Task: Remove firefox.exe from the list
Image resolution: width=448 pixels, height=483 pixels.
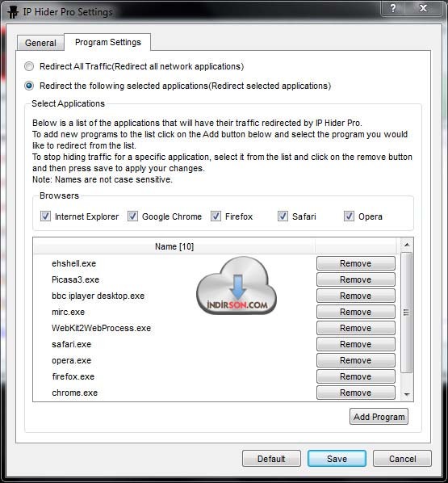Action: [x=356, y=376]
